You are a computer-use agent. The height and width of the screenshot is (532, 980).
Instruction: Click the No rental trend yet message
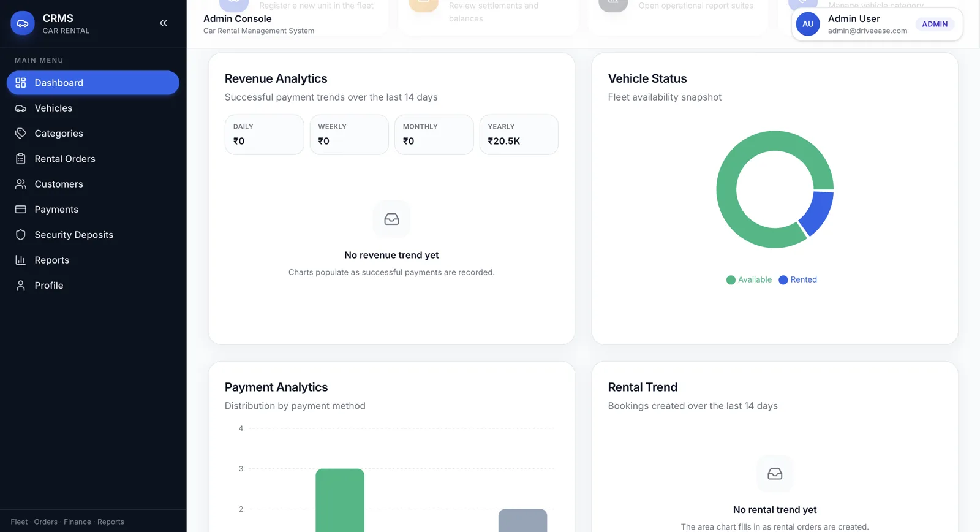point(775,510)
